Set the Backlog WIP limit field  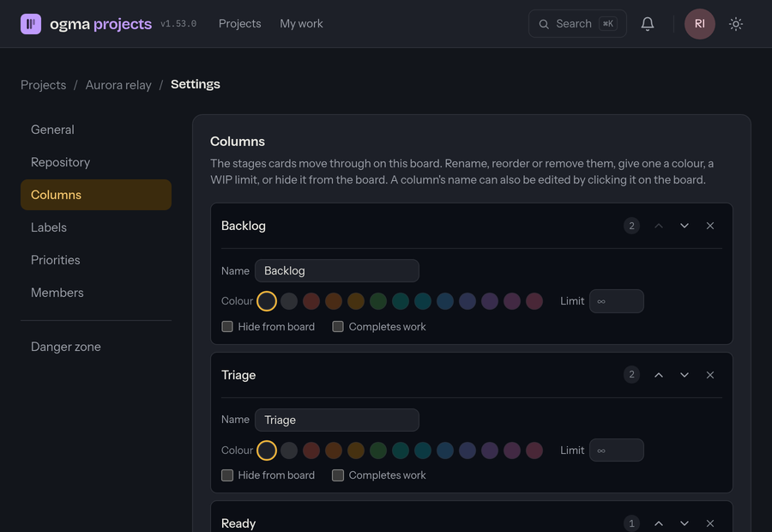pyautogui.click(x=617, y=301)
